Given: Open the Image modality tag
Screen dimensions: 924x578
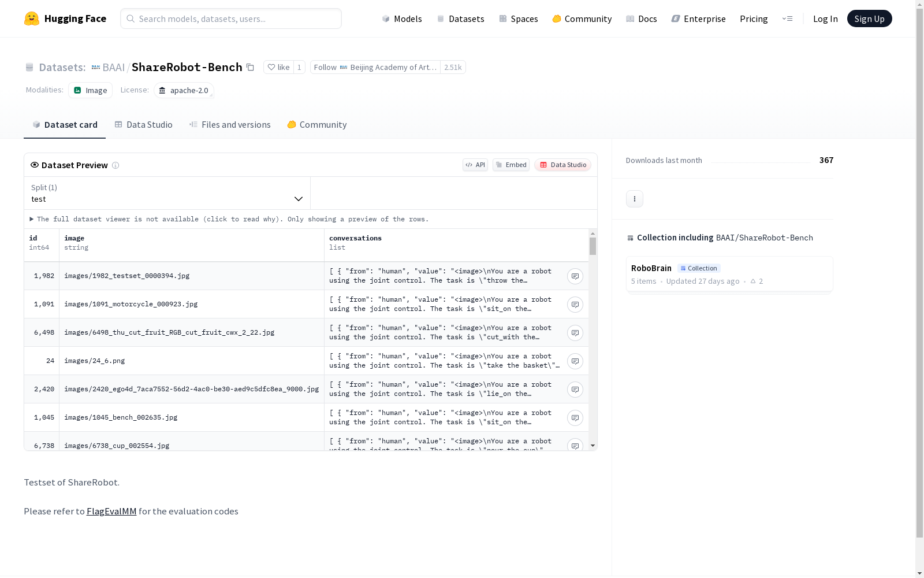Looking at the screenshot, I should (x=90, y=90).
